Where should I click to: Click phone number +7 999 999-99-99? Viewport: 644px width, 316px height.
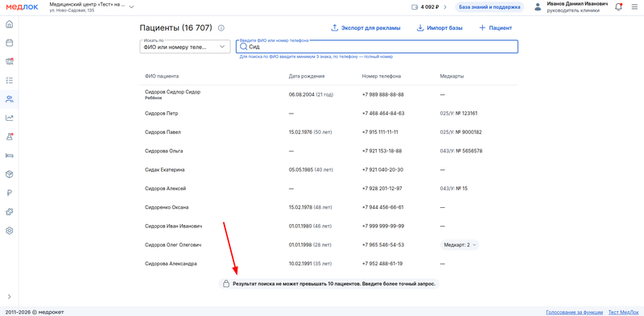pyautogui.click(x=383, y=226)
